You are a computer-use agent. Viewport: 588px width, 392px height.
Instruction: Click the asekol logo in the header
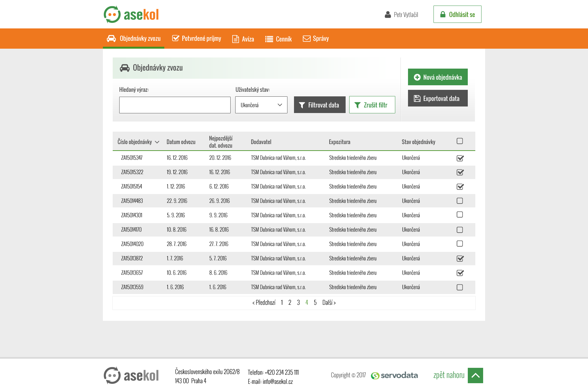point(131,14)
